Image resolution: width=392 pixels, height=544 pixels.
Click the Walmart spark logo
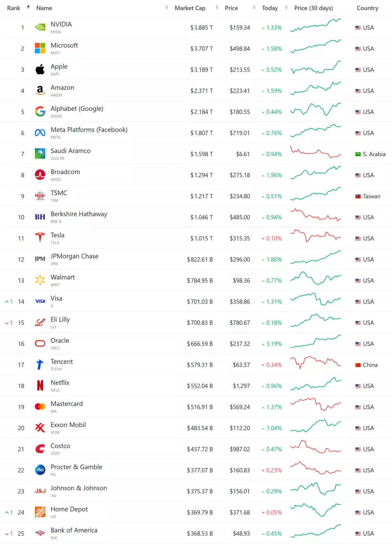click(40, 280)
